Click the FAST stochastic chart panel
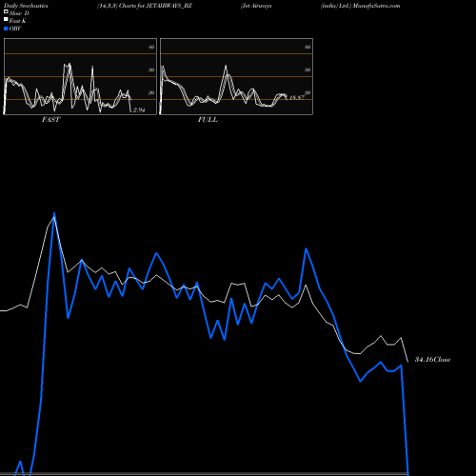Viewport: 476px width, 476px height. [80, 76]
